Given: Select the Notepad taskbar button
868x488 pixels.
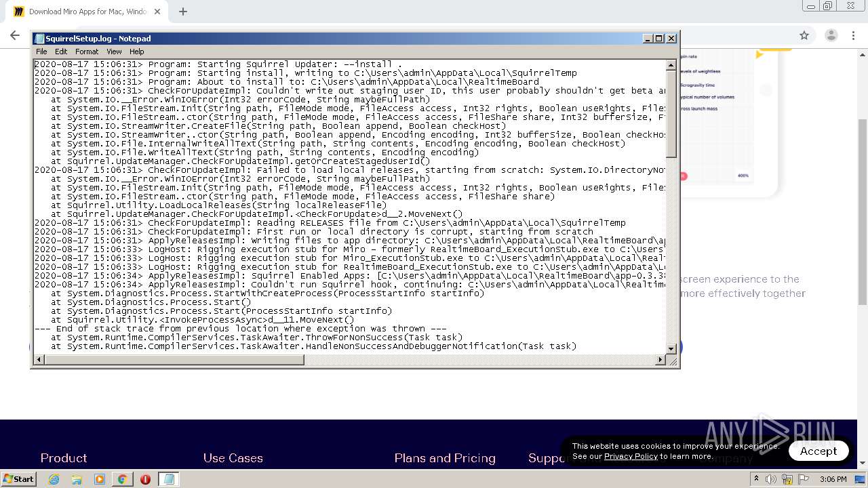Looking at the screenshot, I should click(x=168, y=479).
